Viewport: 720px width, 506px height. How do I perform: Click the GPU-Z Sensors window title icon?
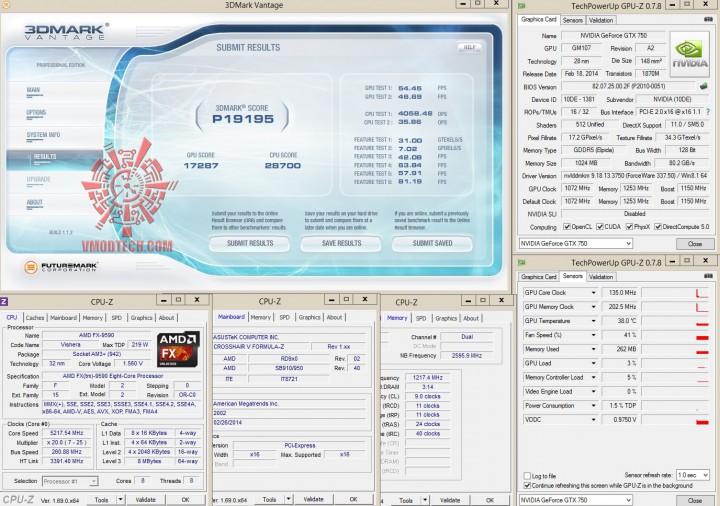522,263
